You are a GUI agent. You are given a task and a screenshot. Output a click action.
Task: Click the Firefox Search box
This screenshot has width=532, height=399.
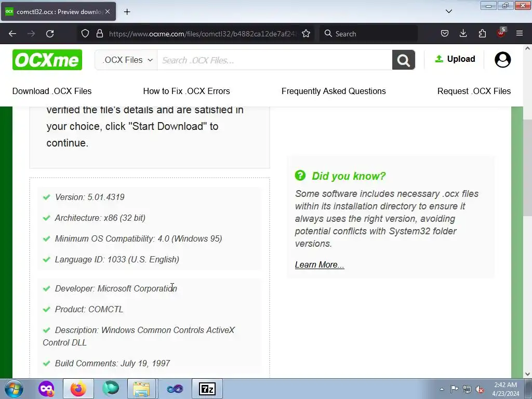click(x=368, y=34)
